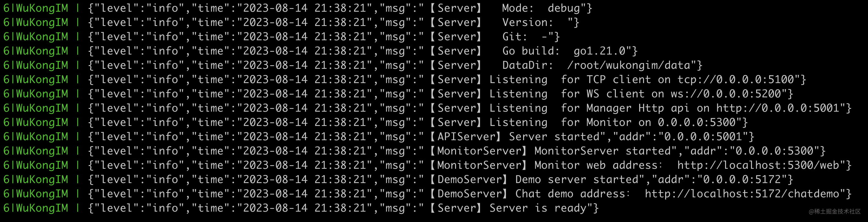Select the 'Demo server started' text

577,179
